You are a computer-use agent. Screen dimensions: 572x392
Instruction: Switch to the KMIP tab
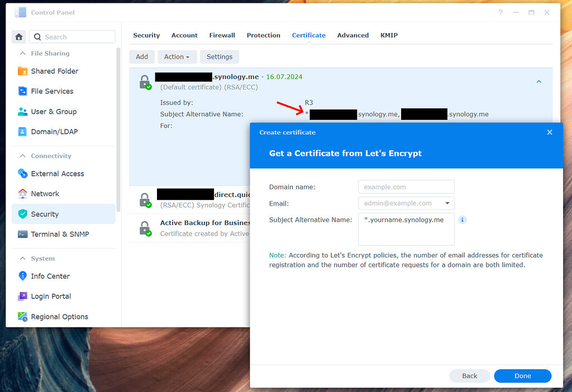click(389, 35)
